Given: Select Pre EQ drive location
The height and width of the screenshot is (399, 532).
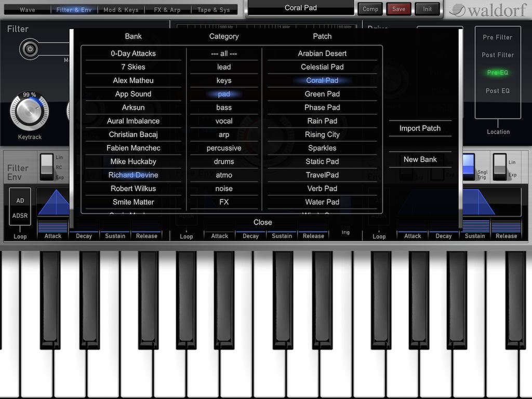Looking at the screenshot, I should [x=497, y=73].
